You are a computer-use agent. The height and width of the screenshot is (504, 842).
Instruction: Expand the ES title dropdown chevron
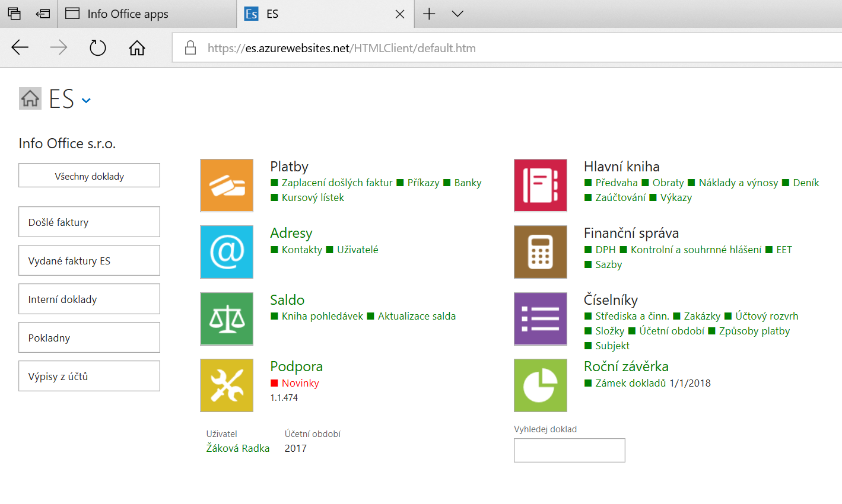pyautogui.click(x=86, y=101)
